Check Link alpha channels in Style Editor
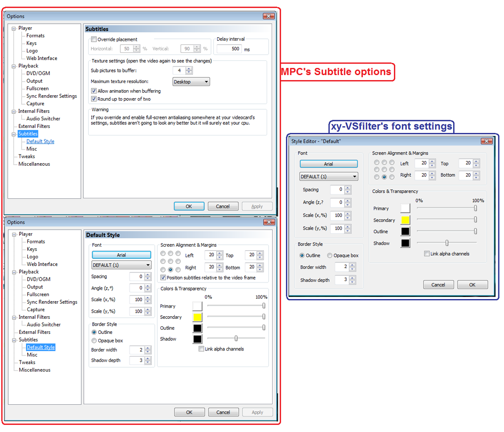Image resolution: width=504 pixels, height=432 pixels. click(x=427, y=254)
